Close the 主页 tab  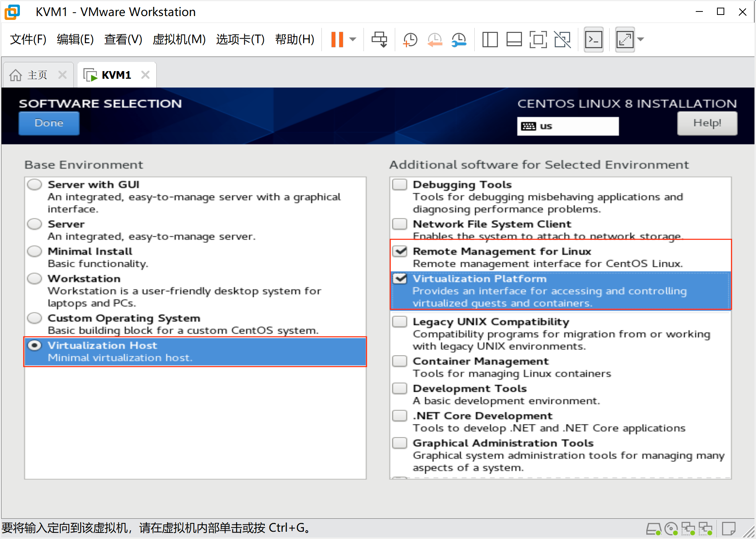pos(62,75)
